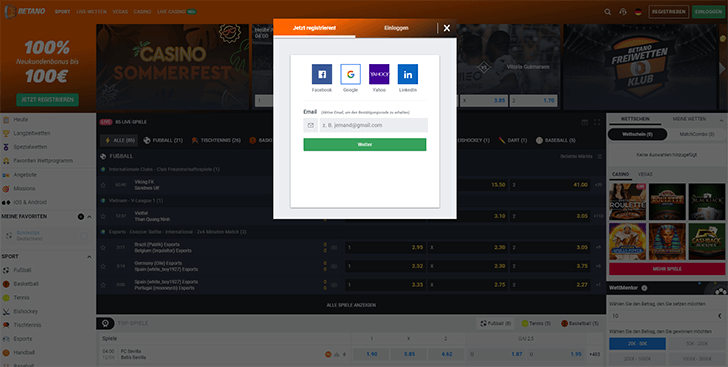Image resolution: width=728 pixels, height=367 pixels.
Task: Select the Jetzt registrieren tab in dialog
Action: (314, 28)
